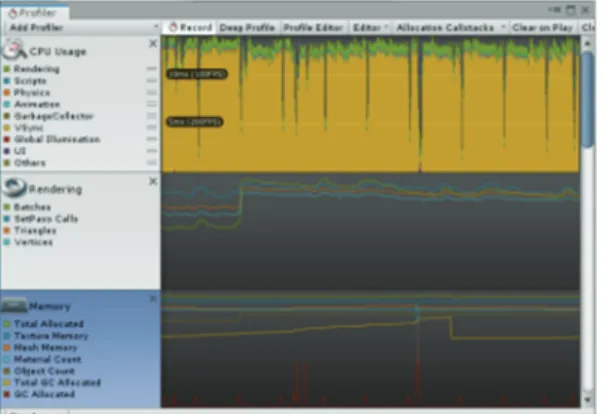
Task: Click the drag handle beside Others
Action: click(x=152, y=162)
